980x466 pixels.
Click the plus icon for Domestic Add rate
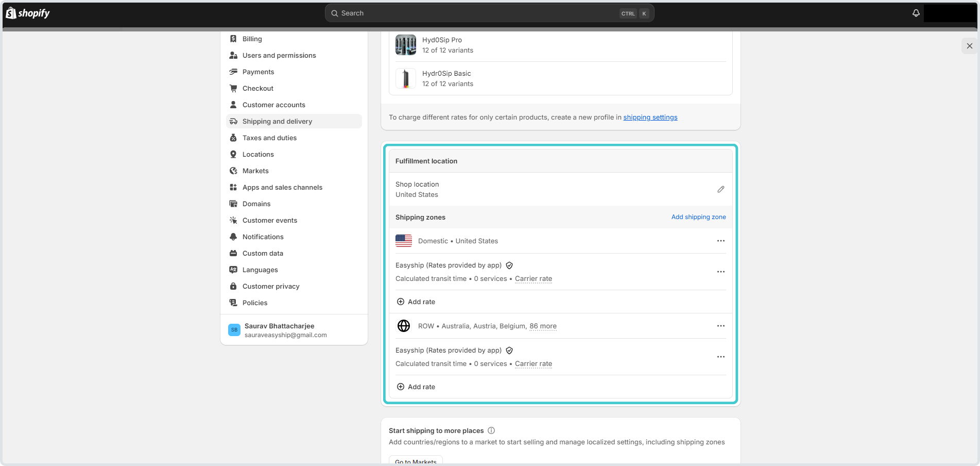(x=401, y=302)
